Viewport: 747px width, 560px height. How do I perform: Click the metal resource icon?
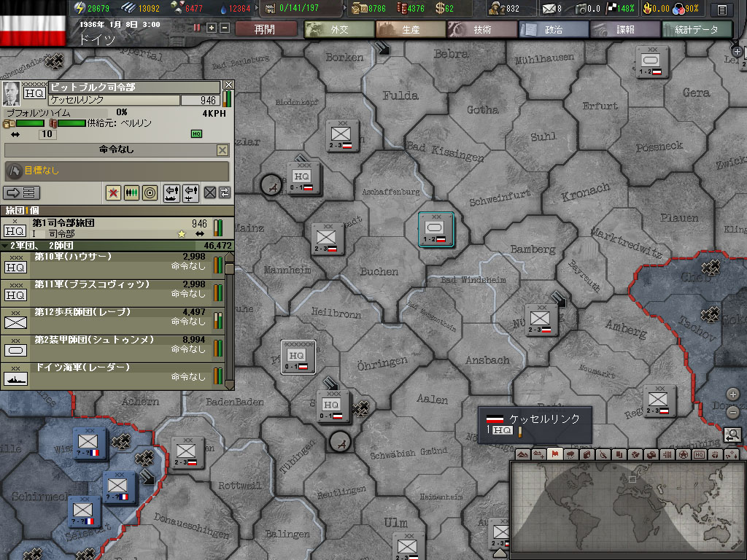(128, 7)
